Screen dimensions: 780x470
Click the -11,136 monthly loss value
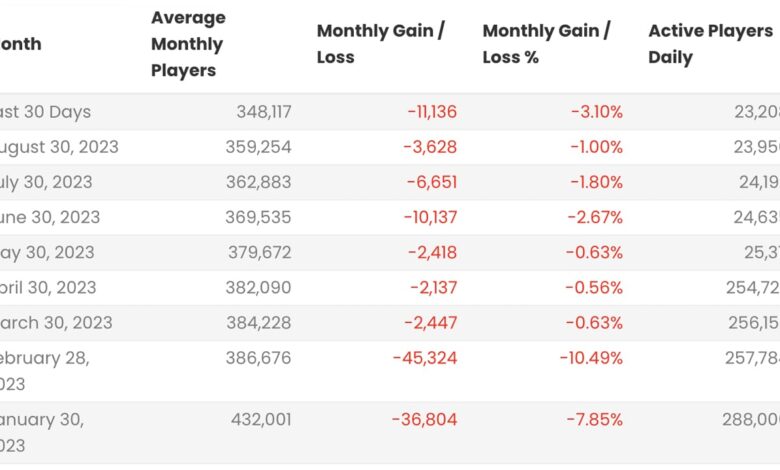(432, 112)
